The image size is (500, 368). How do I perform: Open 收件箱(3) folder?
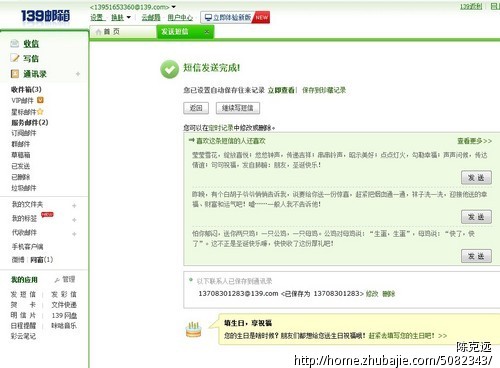(x=26, y=89)
